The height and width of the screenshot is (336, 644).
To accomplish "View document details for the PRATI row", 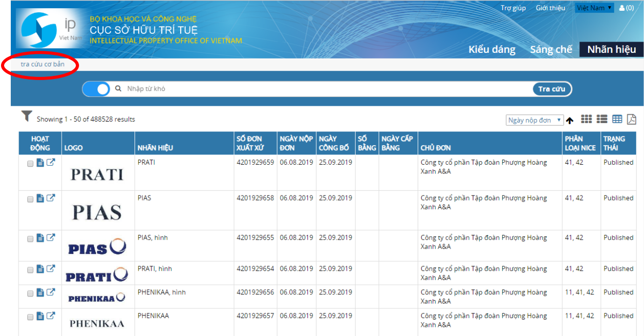I will [x=40, y=163].
